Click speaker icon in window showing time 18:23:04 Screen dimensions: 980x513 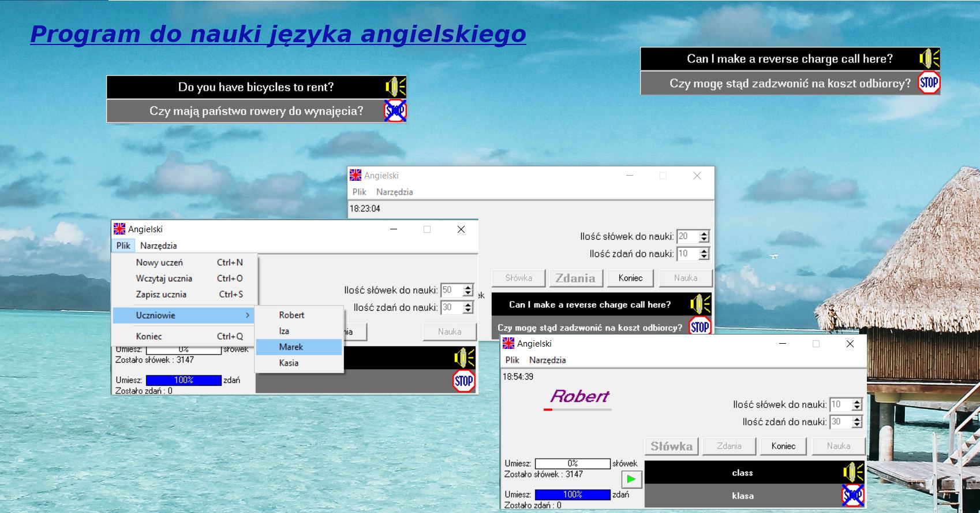[700, 304]
